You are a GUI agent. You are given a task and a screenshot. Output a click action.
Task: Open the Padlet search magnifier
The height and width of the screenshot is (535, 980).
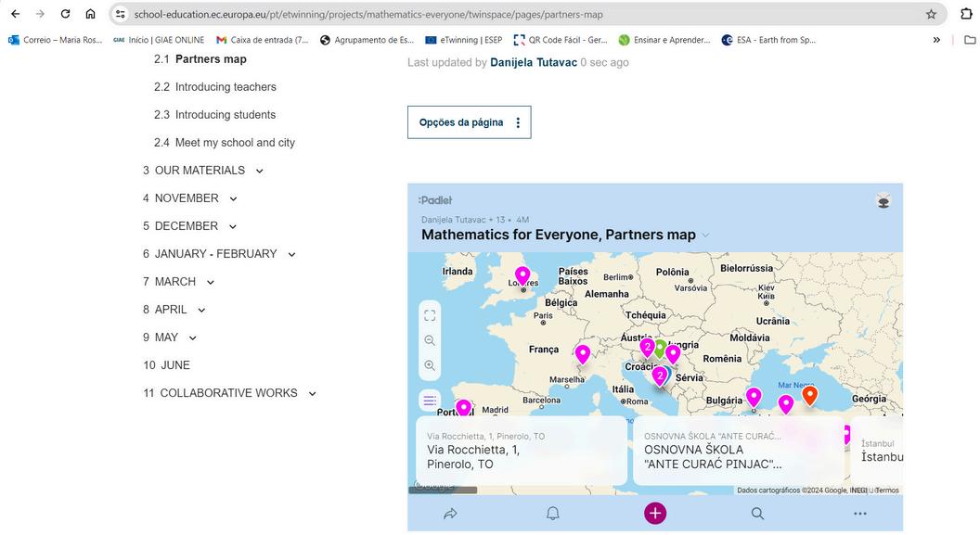coord(757,513)
